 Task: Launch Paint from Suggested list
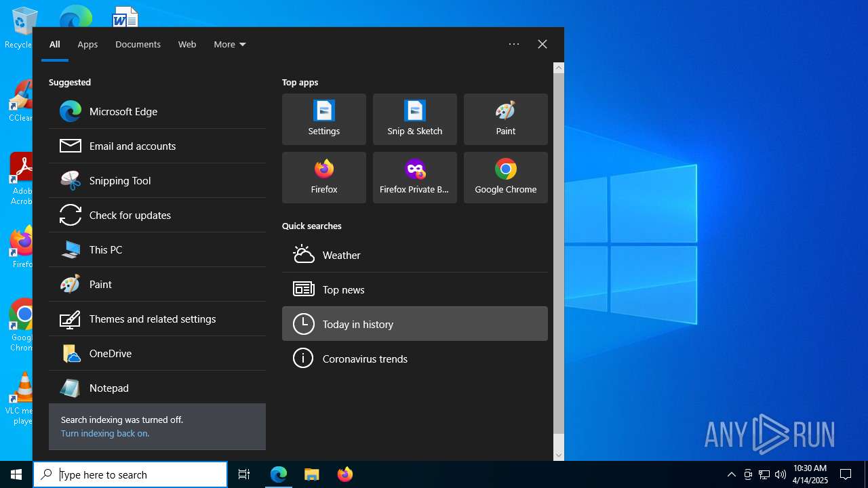(157, 284)
